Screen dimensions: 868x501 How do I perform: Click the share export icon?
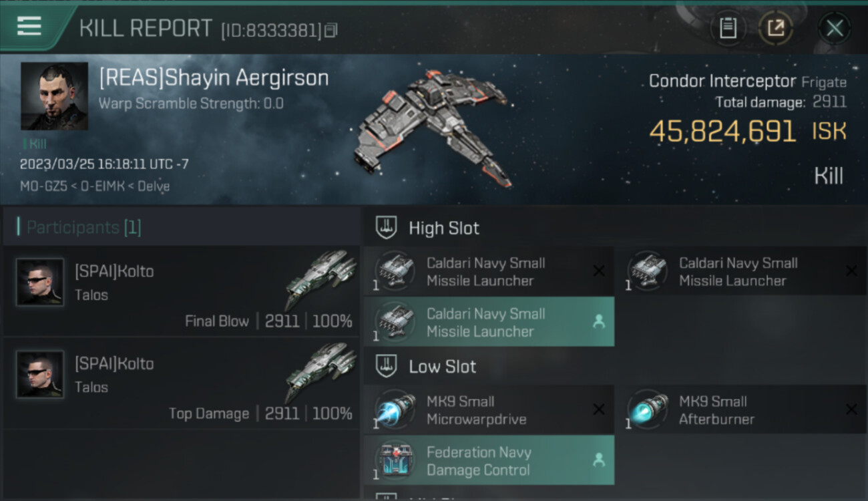point(775,28)
